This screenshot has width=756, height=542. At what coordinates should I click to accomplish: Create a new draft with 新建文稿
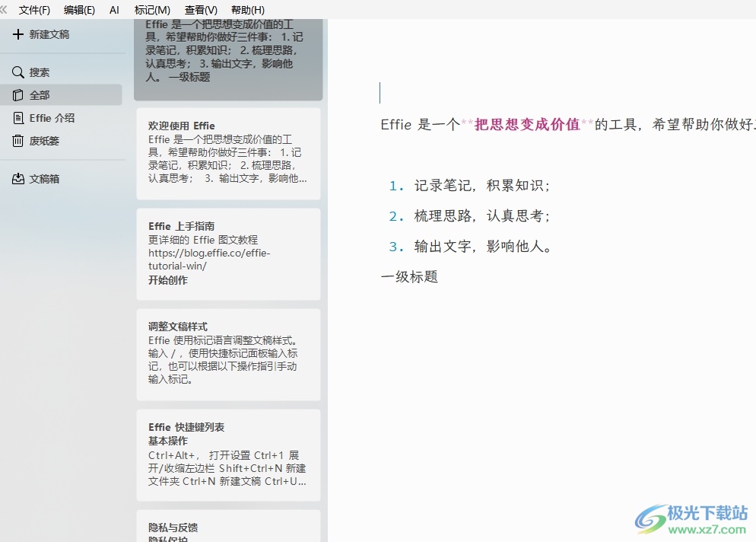point(49,34)
